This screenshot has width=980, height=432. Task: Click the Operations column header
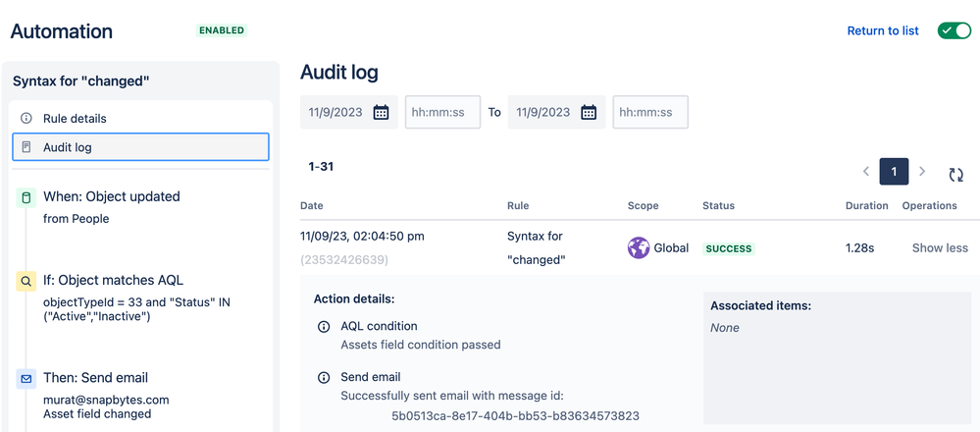[929, 205]
